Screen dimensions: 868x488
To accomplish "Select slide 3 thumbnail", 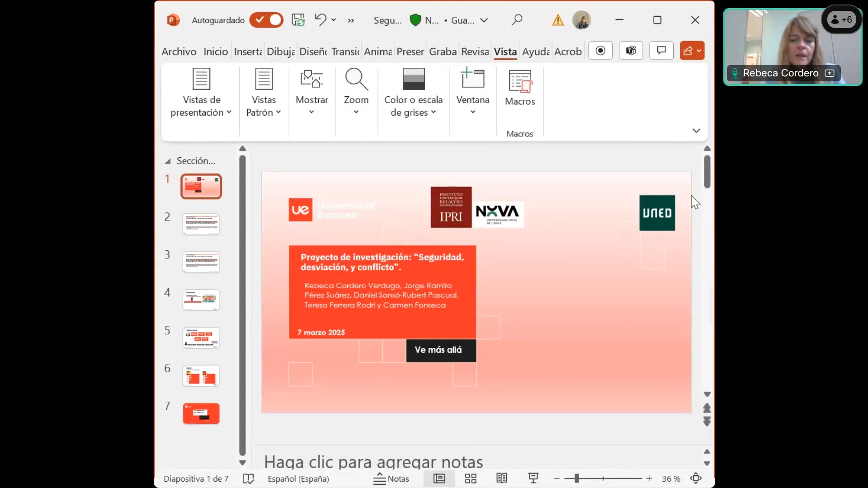I will tap(201, 262).
